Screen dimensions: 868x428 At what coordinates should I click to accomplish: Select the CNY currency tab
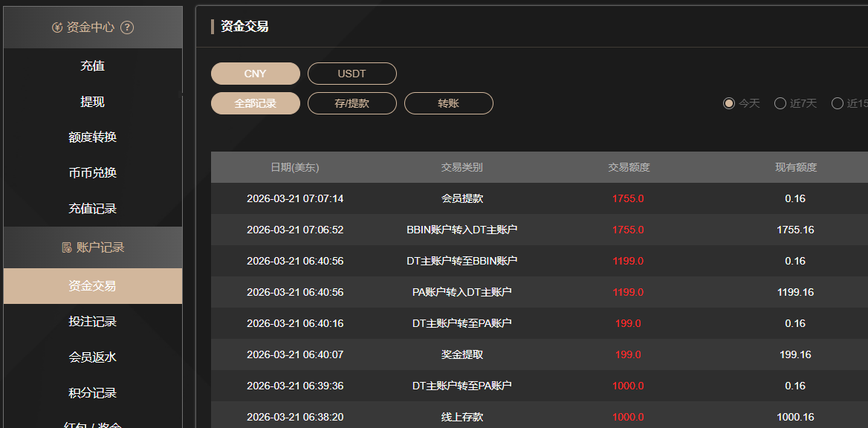(x=255, y=73)
